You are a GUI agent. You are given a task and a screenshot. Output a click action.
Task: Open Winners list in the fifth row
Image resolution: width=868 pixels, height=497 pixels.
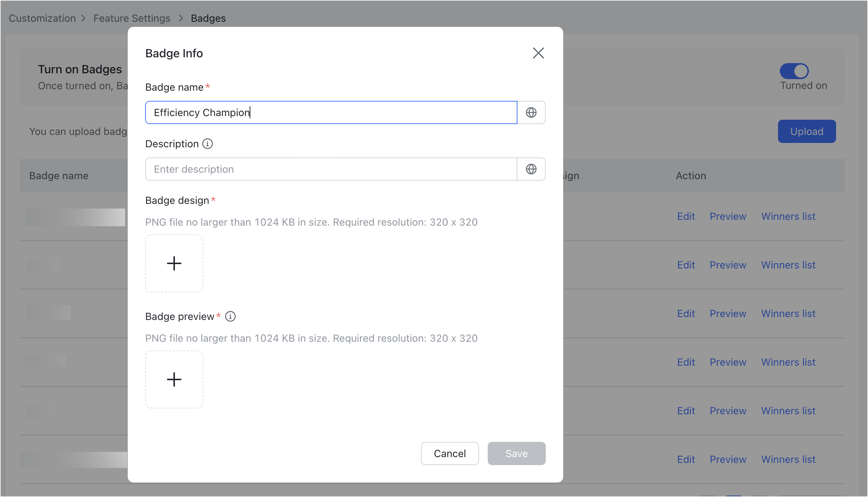tap(788, 411)
